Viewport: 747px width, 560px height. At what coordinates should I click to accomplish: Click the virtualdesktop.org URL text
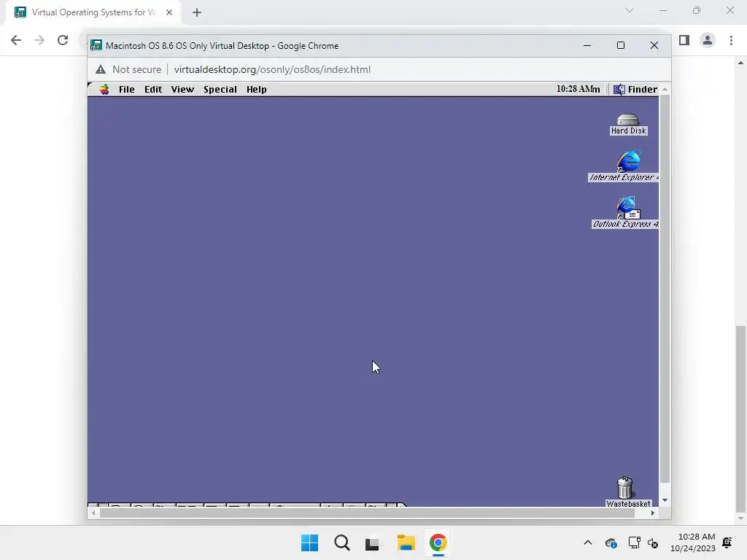tap(272, 69)
